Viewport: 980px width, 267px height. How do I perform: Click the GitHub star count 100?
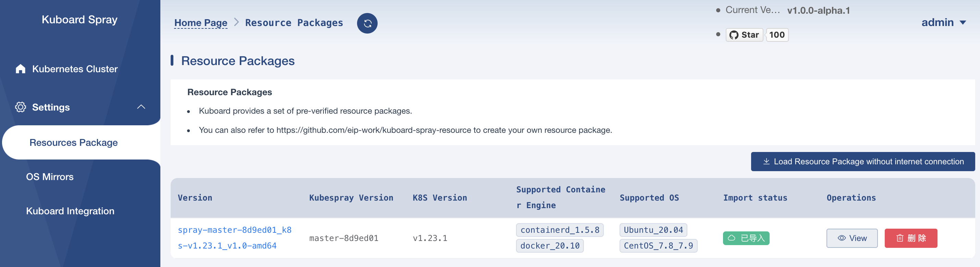point(777,35)
